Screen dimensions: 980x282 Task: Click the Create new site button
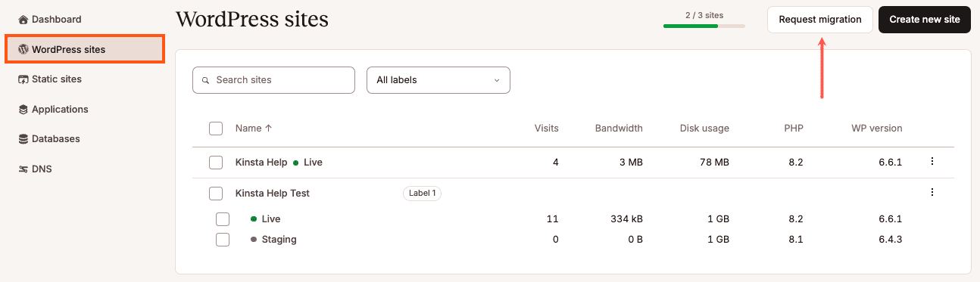(x=925, y=20)
